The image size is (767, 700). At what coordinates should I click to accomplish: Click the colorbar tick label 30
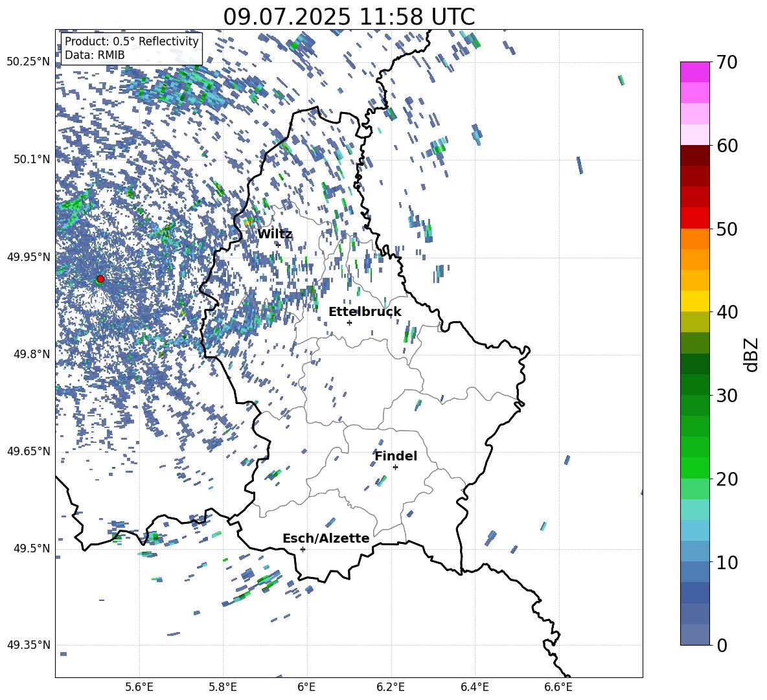[x=727, y=395]
